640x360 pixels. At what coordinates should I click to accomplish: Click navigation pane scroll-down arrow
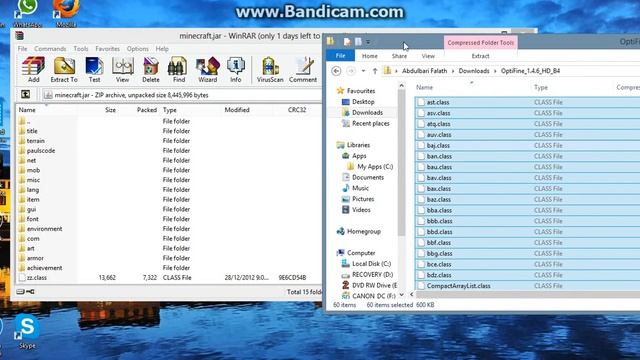tap(402, 295)
